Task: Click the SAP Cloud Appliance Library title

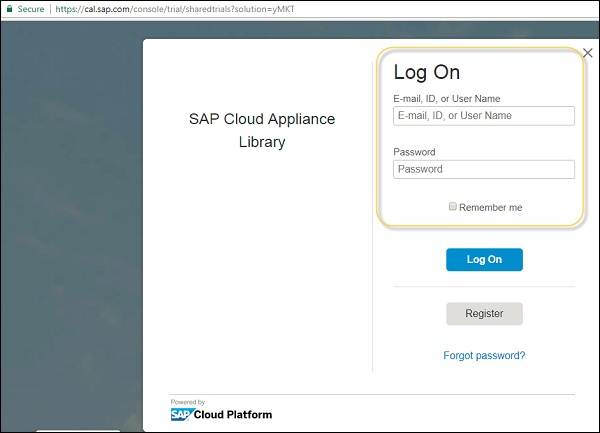Action: point(262,130)
